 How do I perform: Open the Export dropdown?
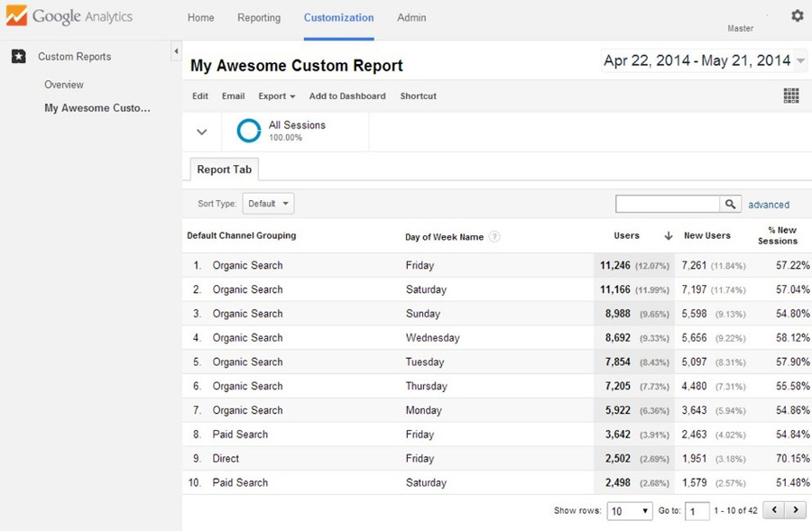pos(276,96)
